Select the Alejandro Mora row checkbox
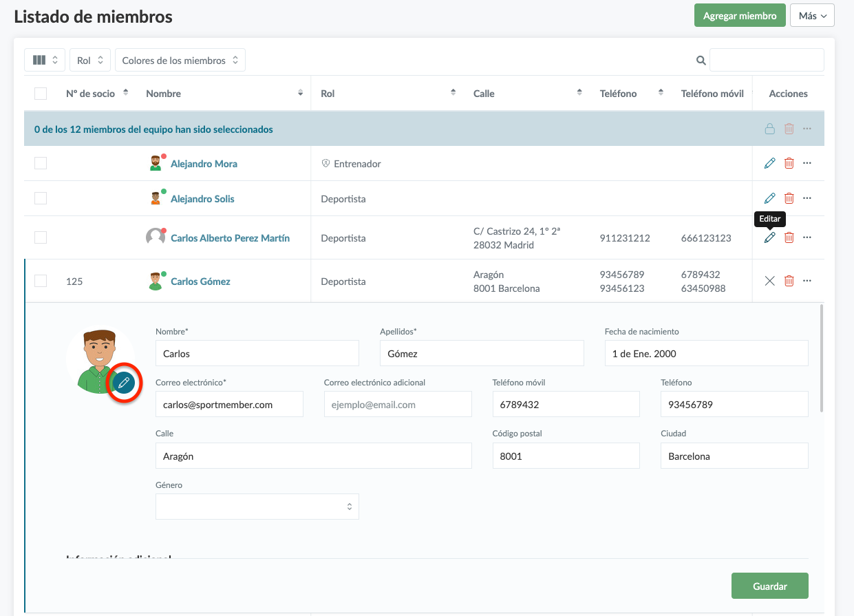Screen dimensions: 854x616 tap(41, 163)
